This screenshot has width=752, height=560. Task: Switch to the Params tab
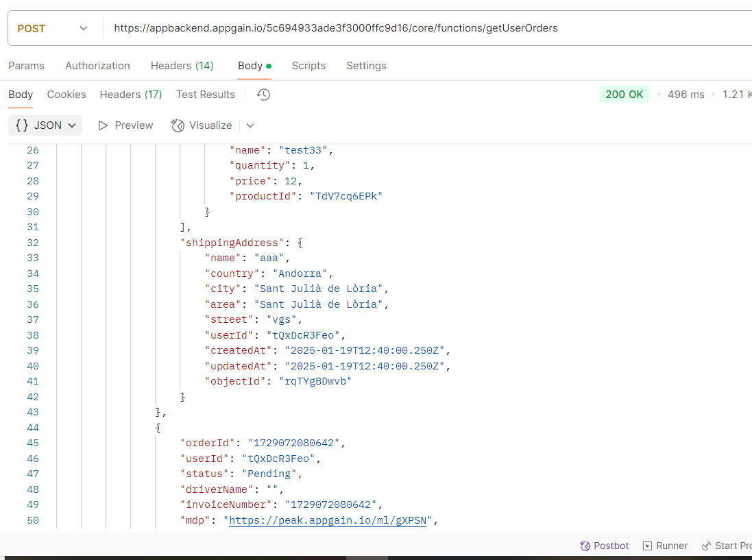(26, 66)
